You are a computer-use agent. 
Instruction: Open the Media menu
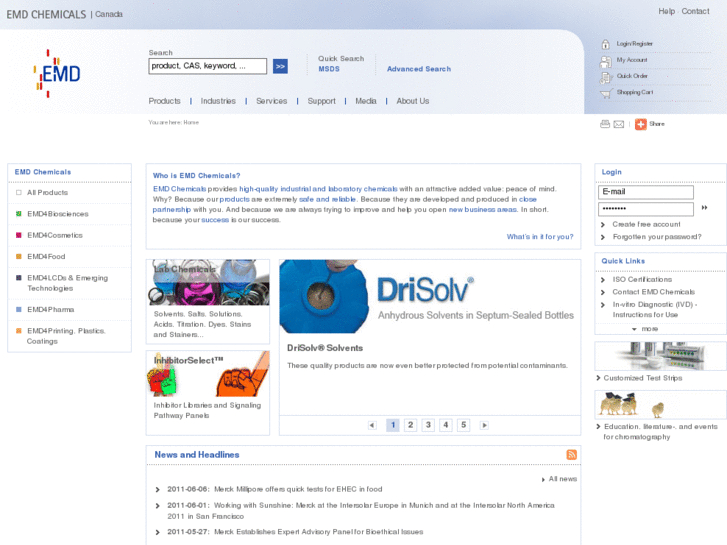(366, 101)
